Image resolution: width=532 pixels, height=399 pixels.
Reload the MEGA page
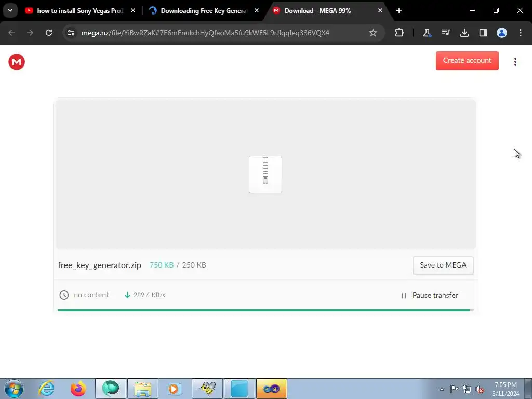click(x=49, y=33)
